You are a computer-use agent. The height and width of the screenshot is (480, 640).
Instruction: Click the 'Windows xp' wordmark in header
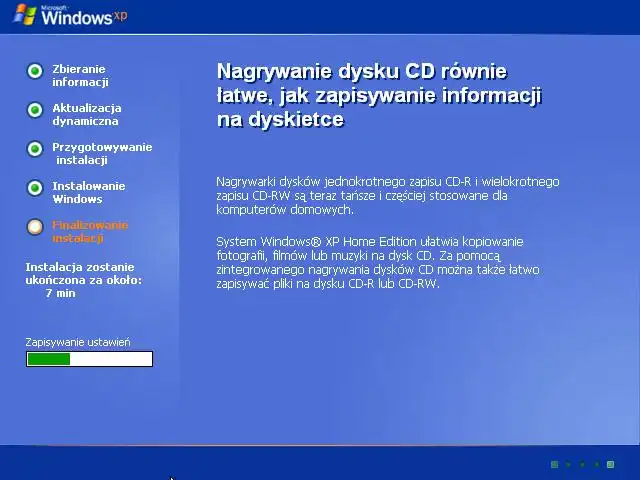click(84, 16)
